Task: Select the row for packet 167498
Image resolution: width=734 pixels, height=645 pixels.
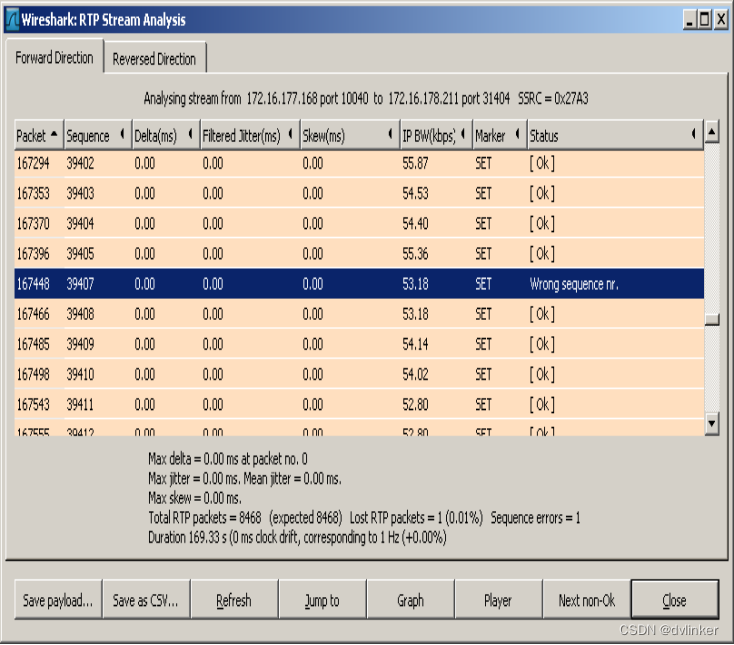Action: [x=359, y=374]
